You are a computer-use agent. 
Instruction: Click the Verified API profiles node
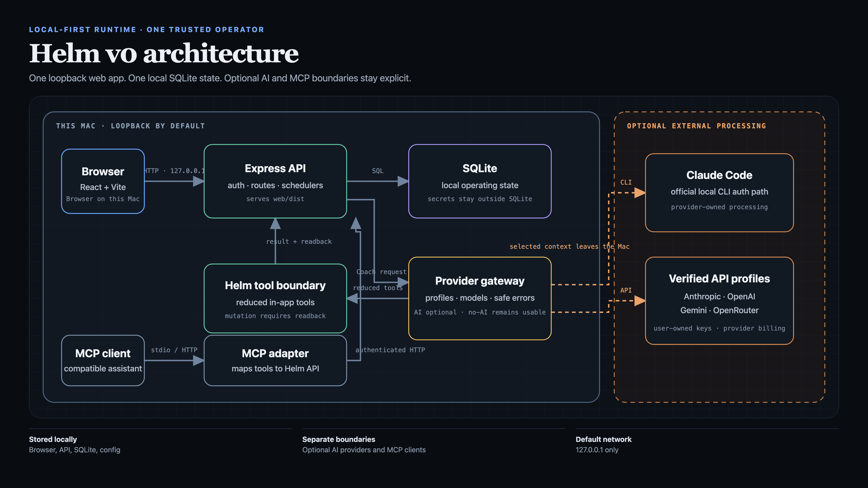tap(719, 301)
